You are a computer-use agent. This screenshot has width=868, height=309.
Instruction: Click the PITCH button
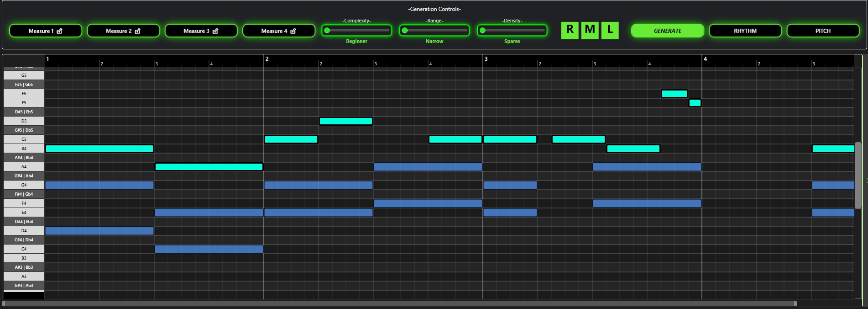pos(823,31)
